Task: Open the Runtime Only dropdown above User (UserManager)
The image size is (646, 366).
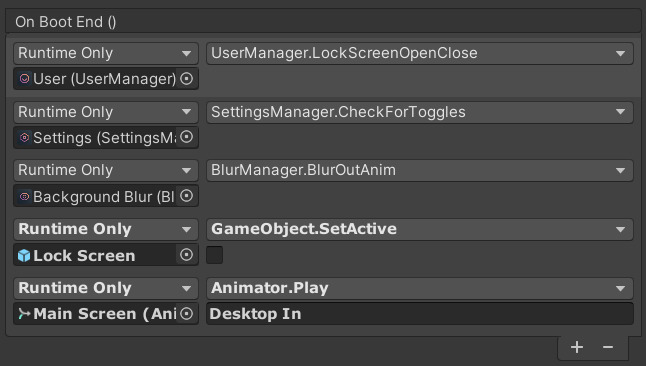Action: point(106,53)
